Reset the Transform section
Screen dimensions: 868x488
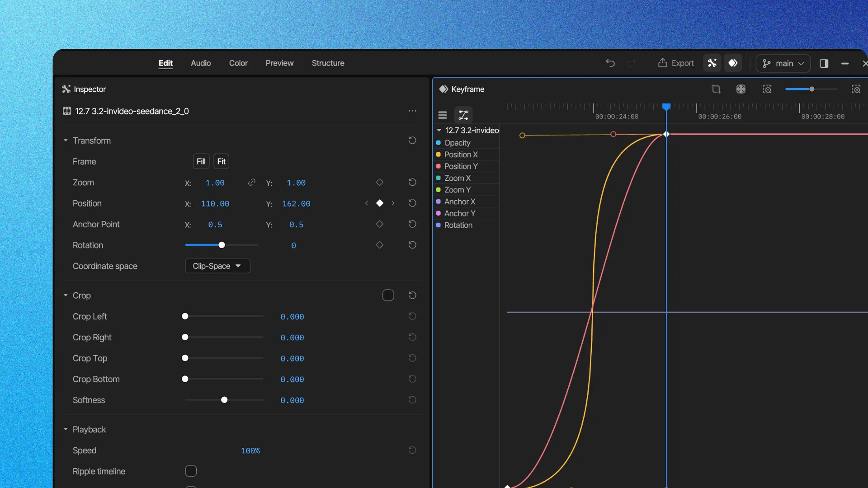(x=412, y=141)
